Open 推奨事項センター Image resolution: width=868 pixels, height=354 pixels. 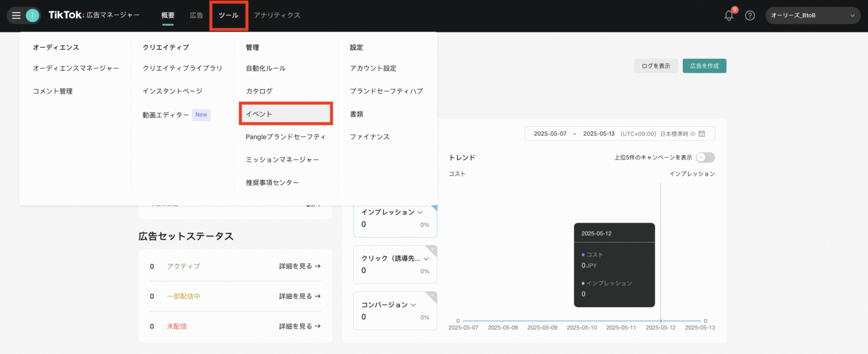272,183
